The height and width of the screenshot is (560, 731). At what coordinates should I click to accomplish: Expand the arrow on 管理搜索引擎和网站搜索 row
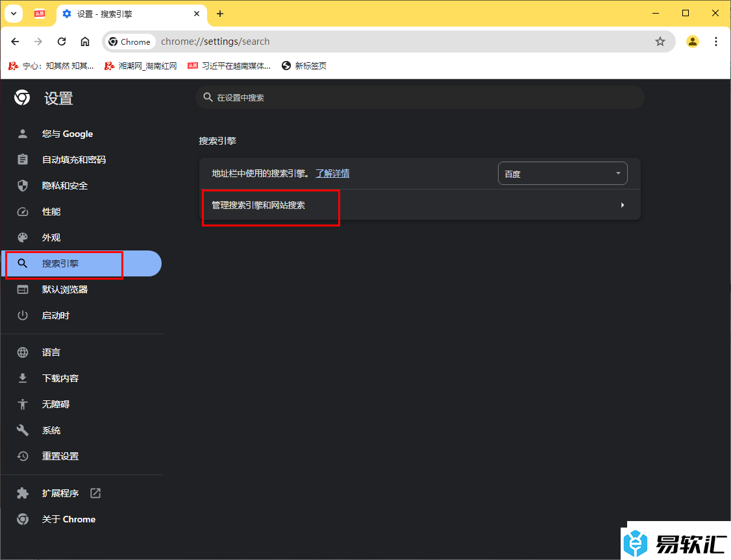(623, 205)
